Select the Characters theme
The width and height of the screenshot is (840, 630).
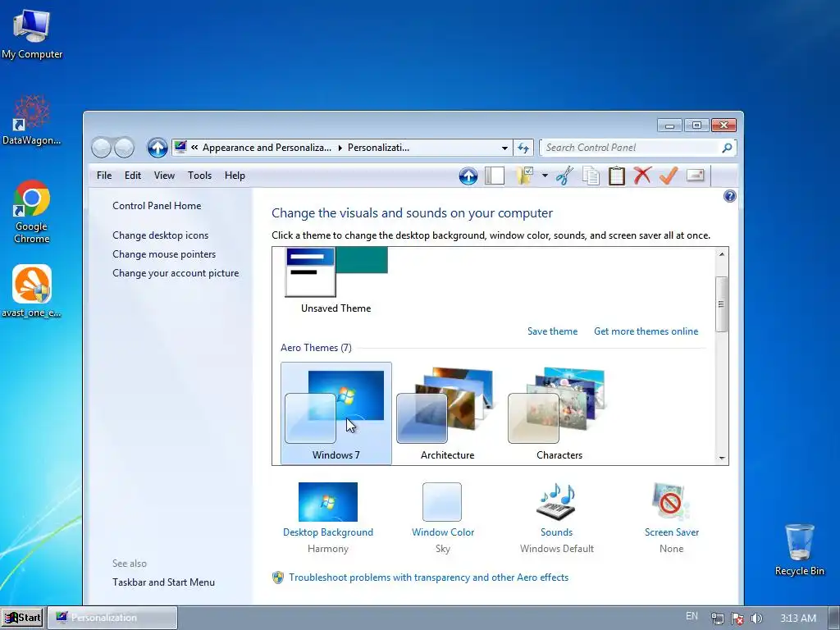click(559, 413)
